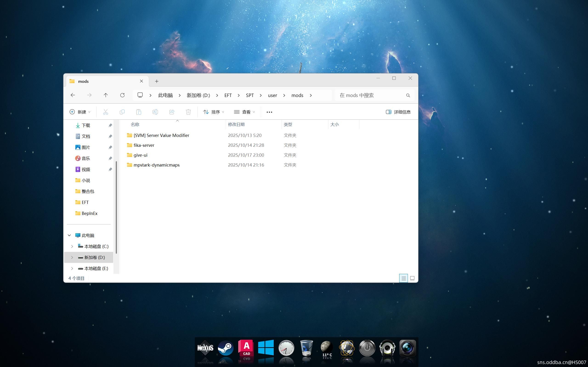Open the fika-server folder
This screenshot has height=367, width=588.
click(144, 145)
